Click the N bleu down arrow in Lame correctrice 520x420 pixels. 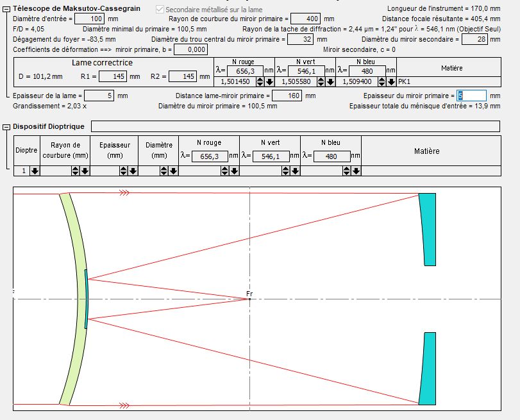[x=391, y=82]
